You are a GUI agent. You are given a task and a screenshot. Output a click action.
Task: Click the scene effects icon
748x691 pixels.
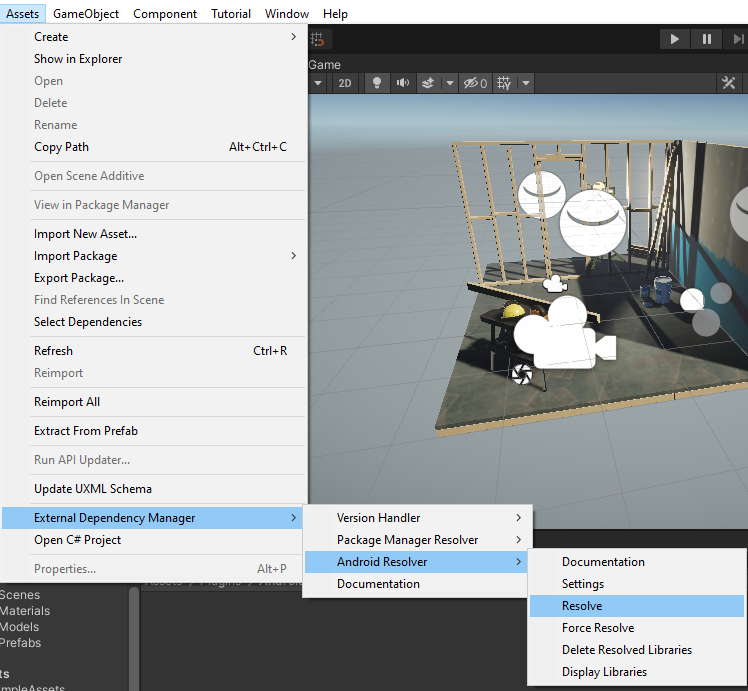pos(429,83)
